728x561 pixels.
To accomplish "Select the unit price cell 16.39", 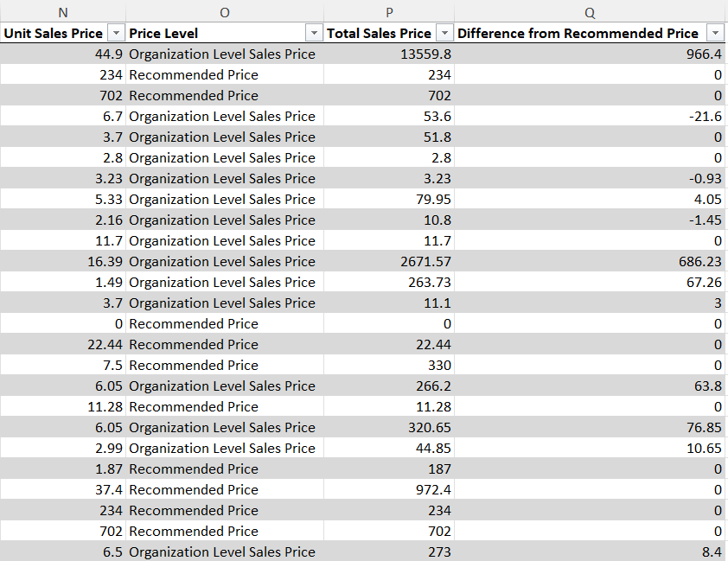I will coord(62,262).
